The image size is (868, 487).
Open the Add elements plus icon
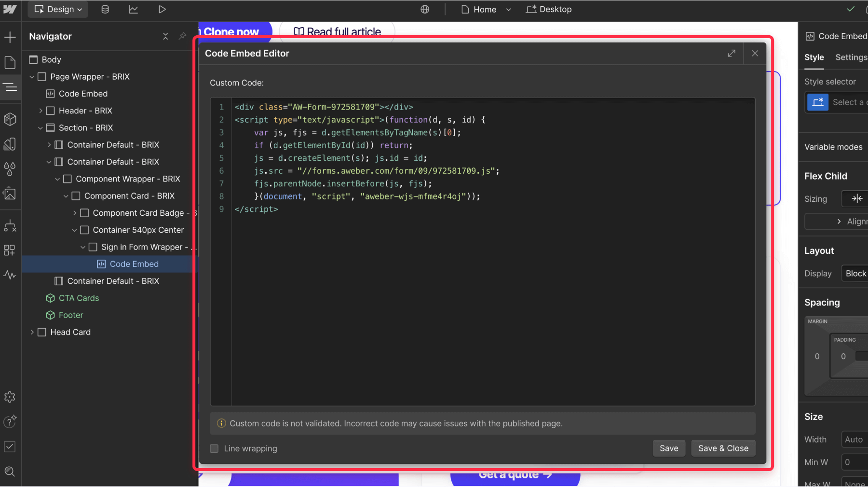[10, 37]
